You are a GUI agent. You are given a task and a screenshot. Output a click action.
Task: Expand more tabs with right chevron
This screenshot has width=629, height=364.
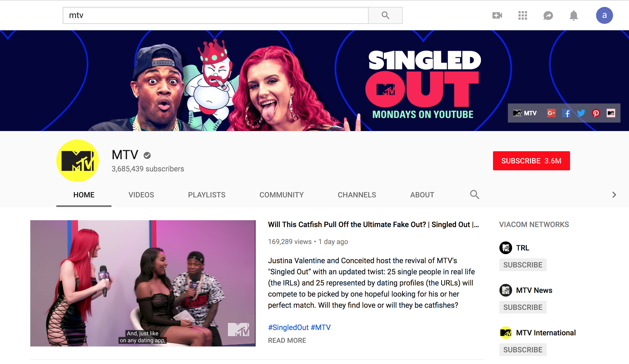click(614, 195)
